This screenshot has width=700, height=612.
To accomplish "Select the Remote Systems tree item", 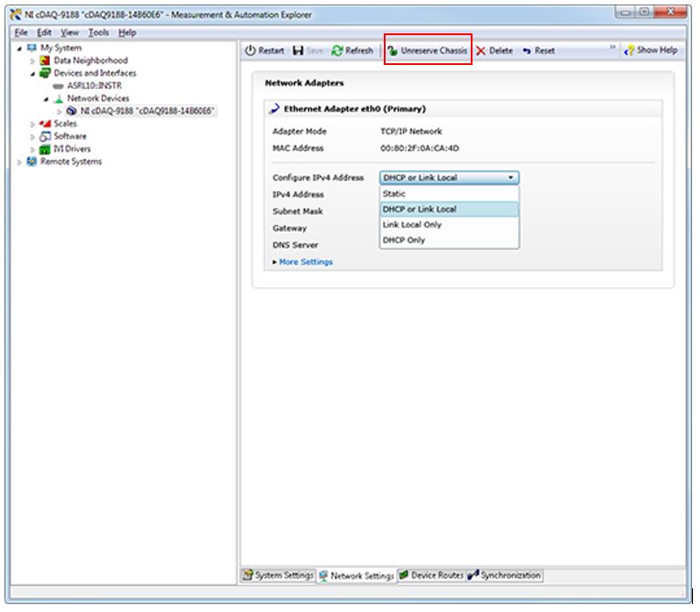I will pyautogui.click(x=71, y=162).
